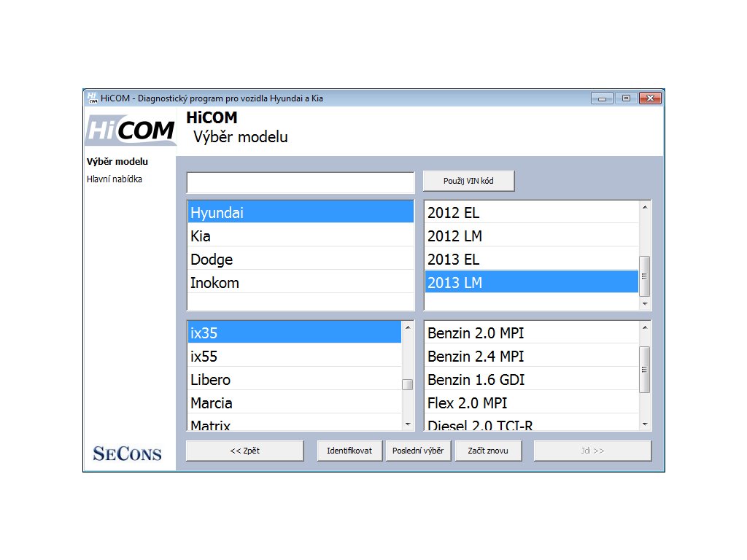Click the SeCons logo
The width and height of the screenshot is (747, 560).
[x=127, y=454]
